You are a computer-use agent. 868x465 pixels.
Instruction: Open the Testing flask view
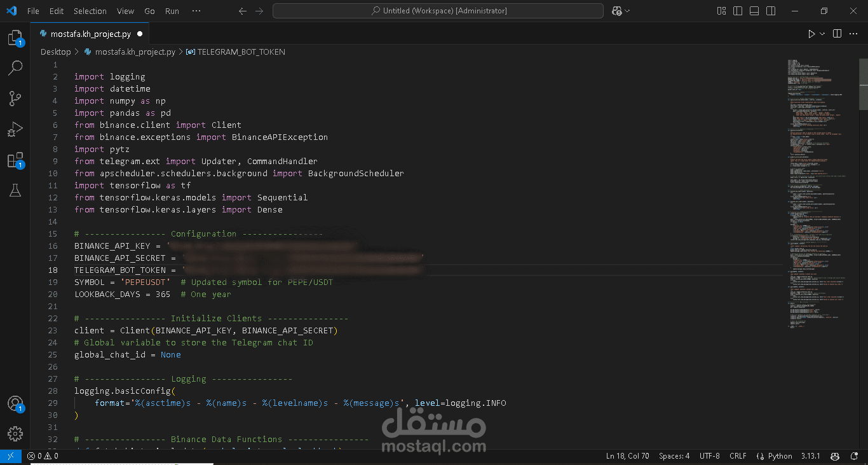pos(15,190)
